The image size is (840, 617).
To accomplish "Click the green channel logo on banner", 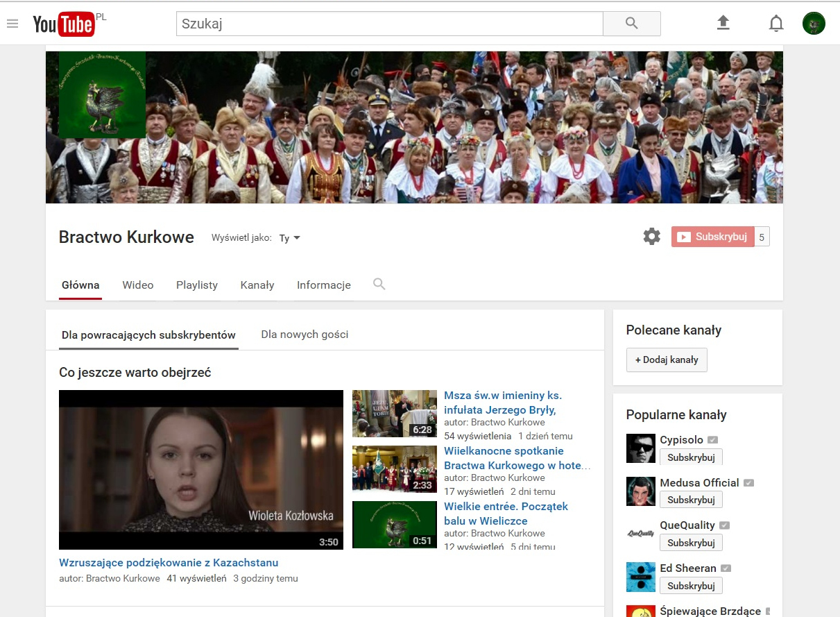I will click(x=103, y=94).
